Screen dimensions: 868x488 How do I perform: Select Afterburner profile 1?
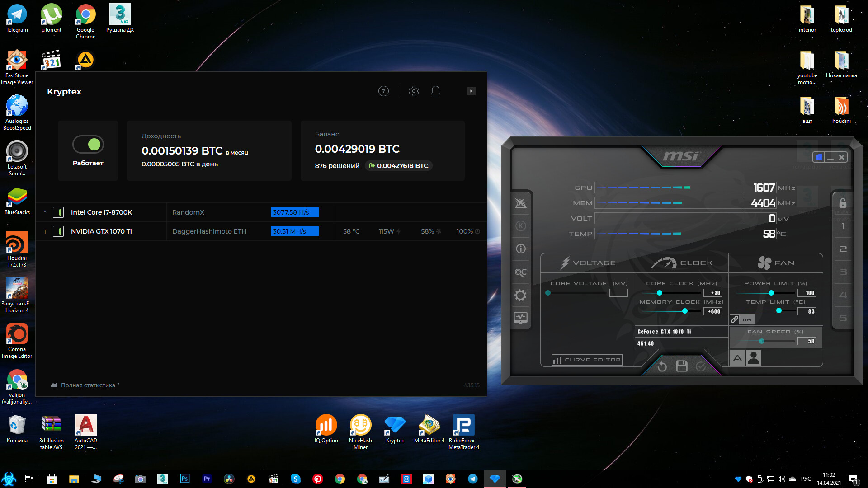pyautogui.click(x=843, y=226)
